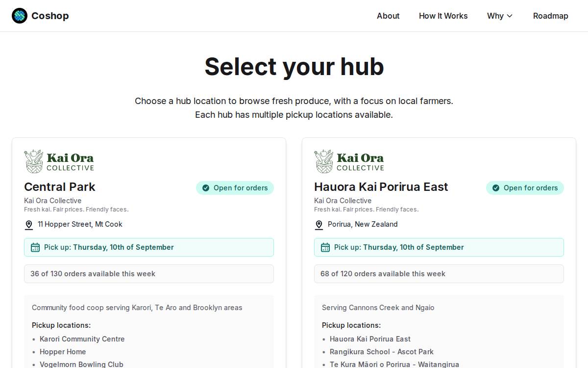Click Central Park's Open for orders badge
The image size is (588, 368).
click(235, 188)
